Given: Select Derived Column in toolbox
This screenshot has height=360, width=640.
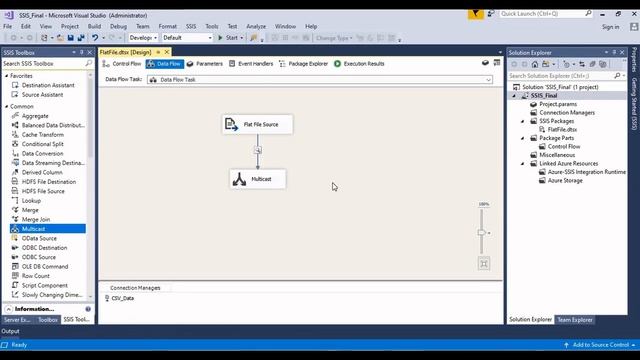Looking at the screenshot, I should [42, 172].
